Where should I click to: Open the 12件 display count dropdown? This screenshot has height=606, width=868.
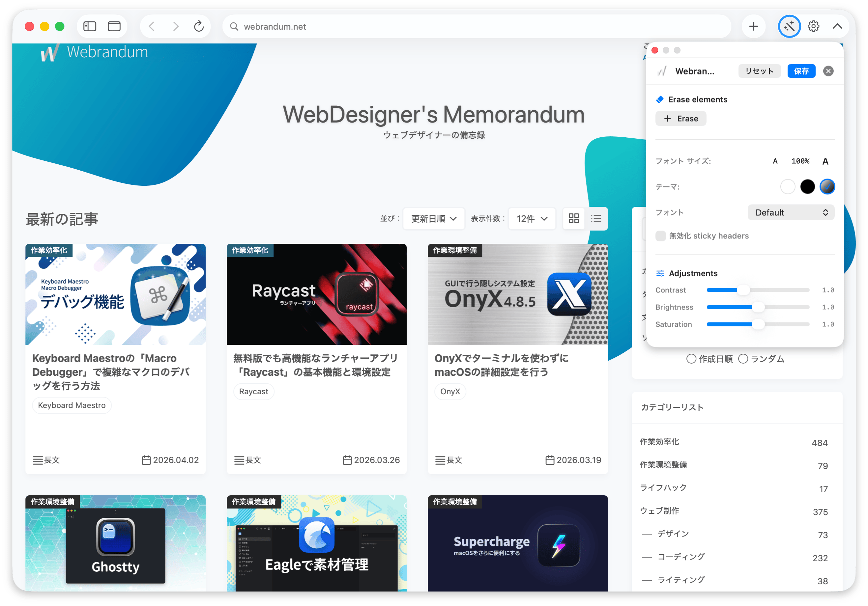pos(532,218)
